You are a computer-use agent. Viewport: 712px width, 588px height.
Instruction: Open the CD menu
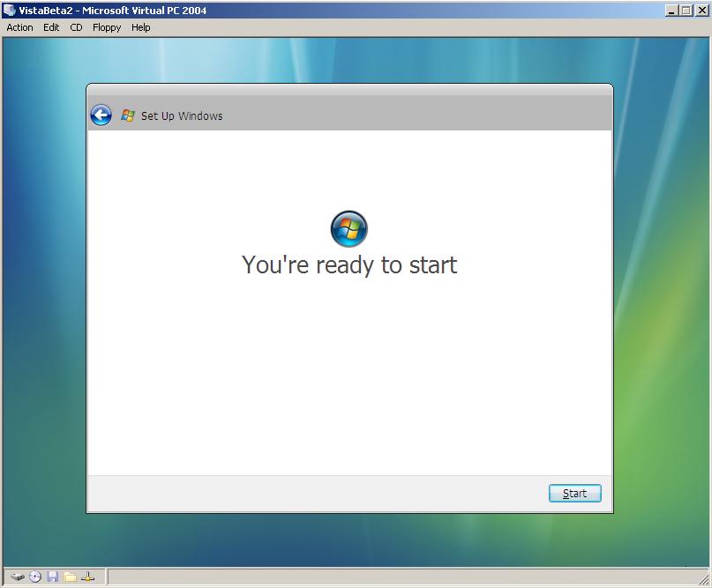tap(76, 27)
